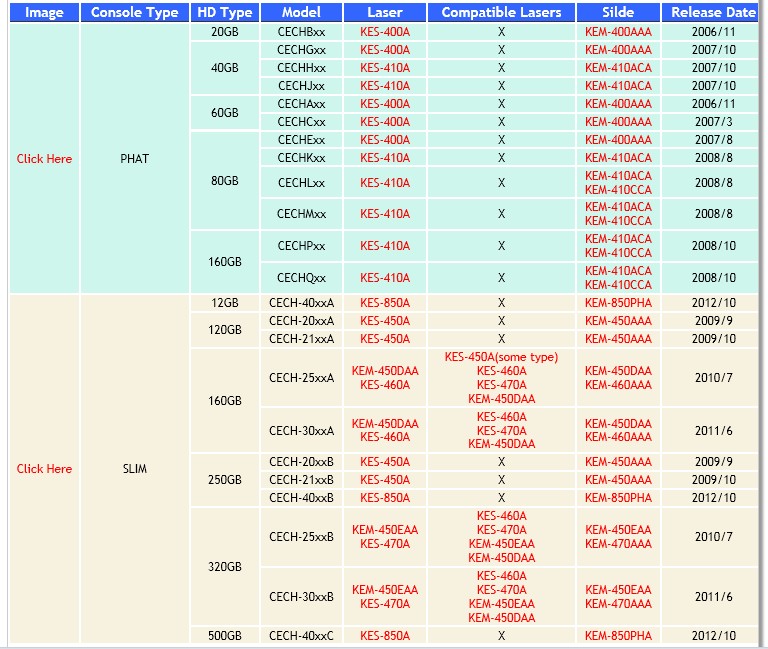Select the 2007/3 release date cell
768x649 pixels.
pyautogui.click(x=710, y=121)
